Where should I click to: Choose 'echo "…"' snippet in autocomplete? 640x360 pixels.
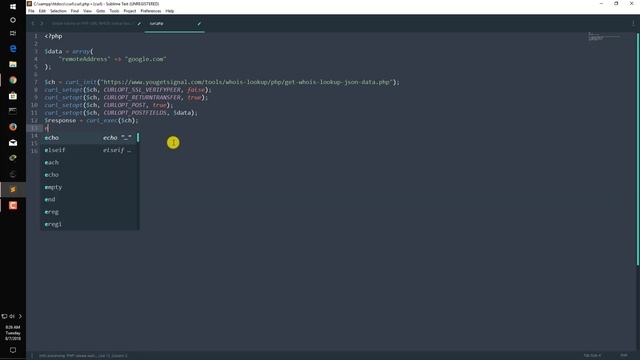coord(90,138)
